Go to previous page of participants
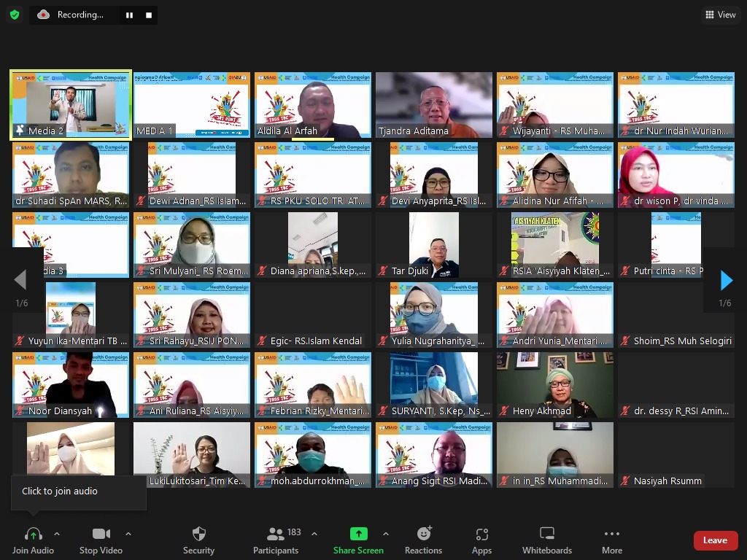This screenshot has width=747, height=560. click(x=20, y=280)
